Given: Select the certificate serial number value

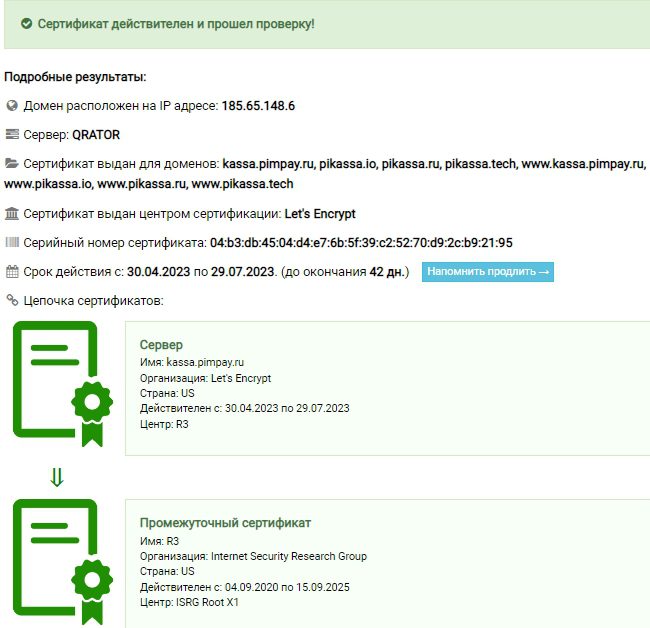Looking at the screenshot, I should [x=361, y=242].
